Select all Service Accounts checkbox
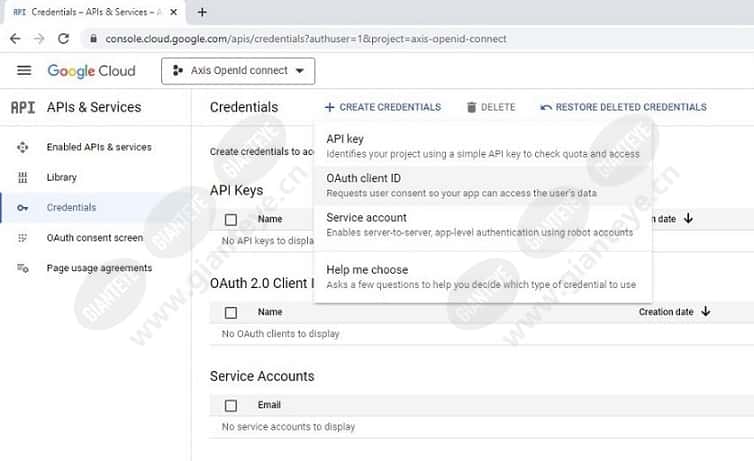The height and width of the screenshot is (461, 754). (x=231, y=405)
